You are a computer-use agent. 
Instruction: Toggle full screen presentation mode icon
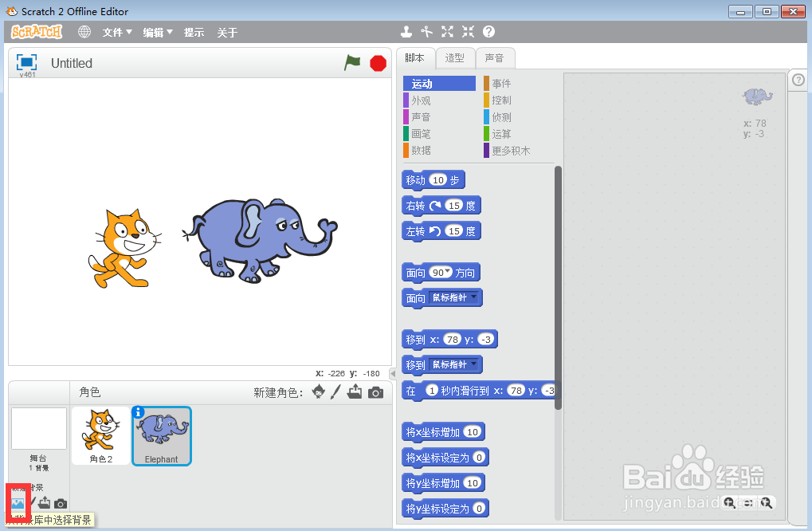coord(26,62)
